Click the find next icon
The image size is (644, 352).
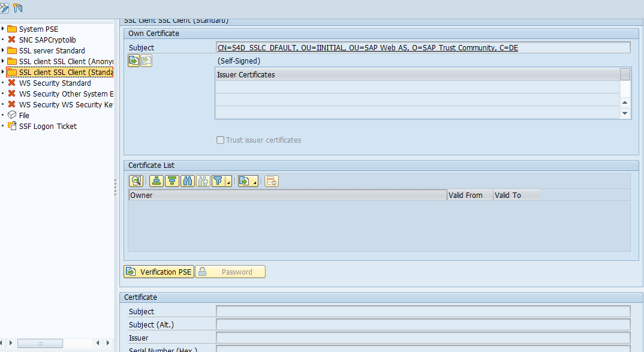coord(202,180)
